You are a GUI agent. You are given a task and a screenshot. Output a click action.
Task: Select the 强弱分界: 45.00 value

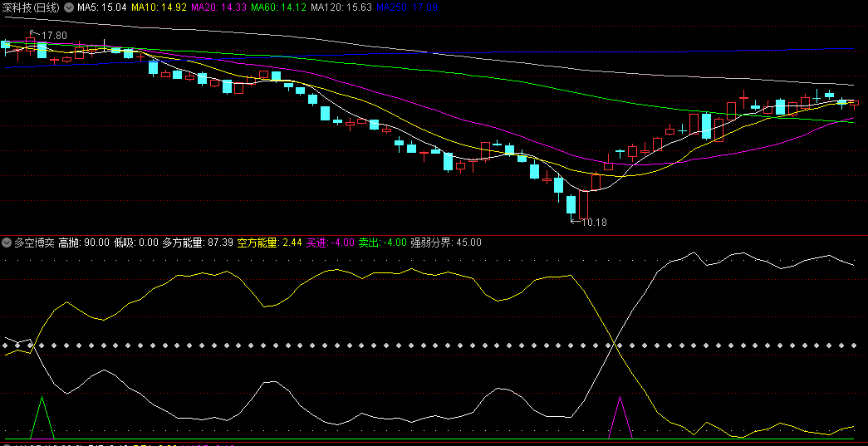pyautogui.click(x=445, y=243)
